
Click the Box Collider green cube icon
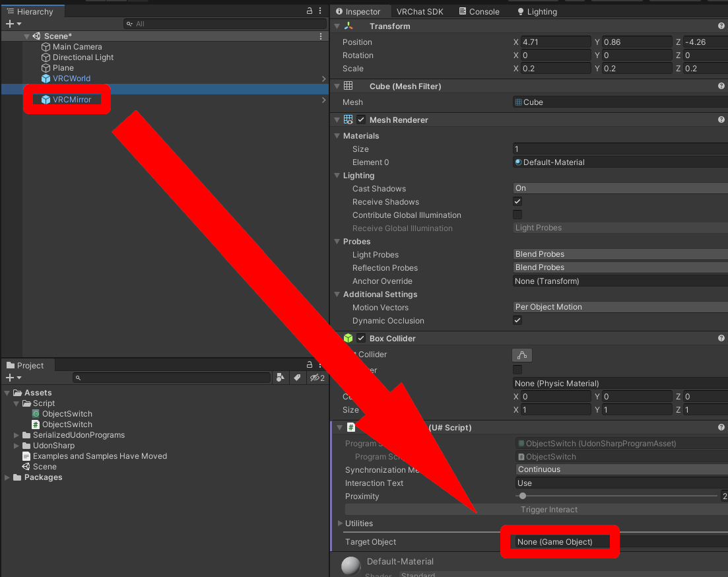click(348, 338)
